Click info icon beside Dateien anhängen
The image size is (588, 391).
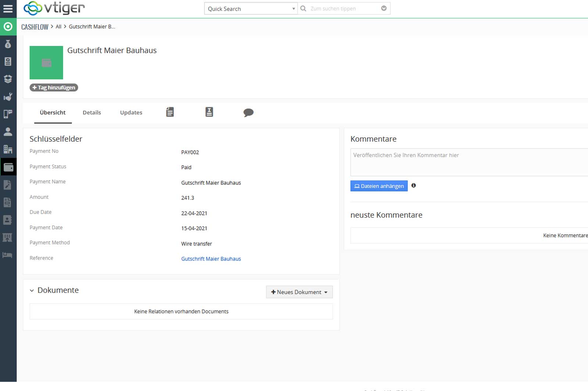tap(413, 186)
